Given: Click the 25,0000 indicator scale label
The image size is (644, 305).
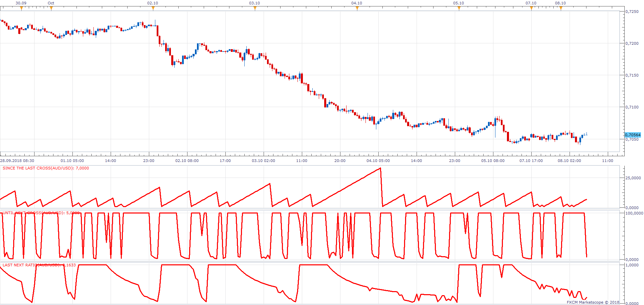Looking at the screenshot, I should point(633,178).
